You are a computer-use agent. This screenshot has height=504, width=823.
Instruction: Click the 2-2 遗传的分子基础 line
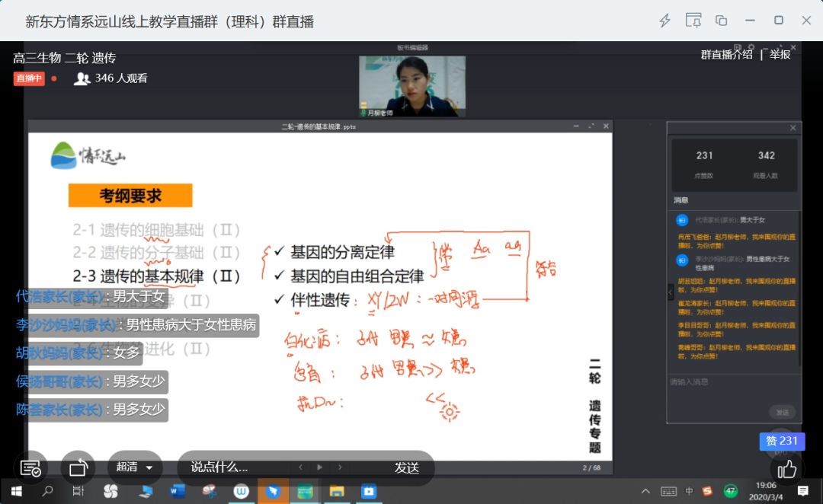(156, 252)
